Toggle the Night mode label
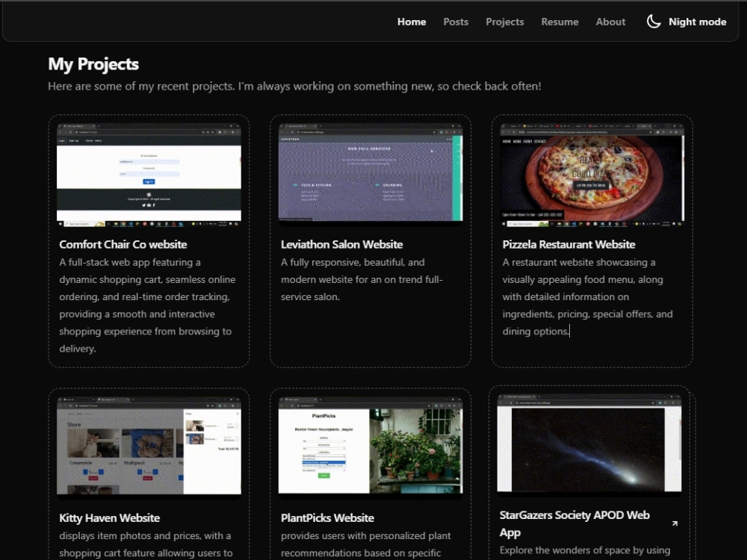This screenshot has width=747, height=560. click(x=697, y=22)
